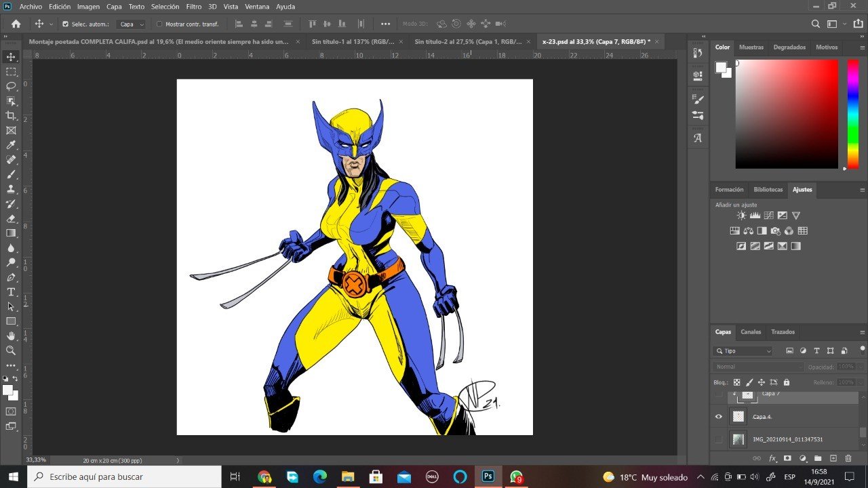Toggle Quick Mask mode
The height and width of the screenshot is (488, 868).
click(x=11, y=411)
